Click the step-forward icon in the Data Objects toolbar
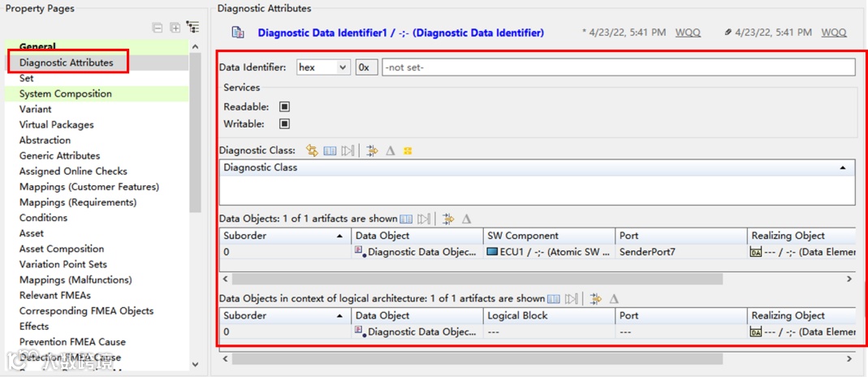Viewport: 868px width, 377px height. [x=424, y=219]
